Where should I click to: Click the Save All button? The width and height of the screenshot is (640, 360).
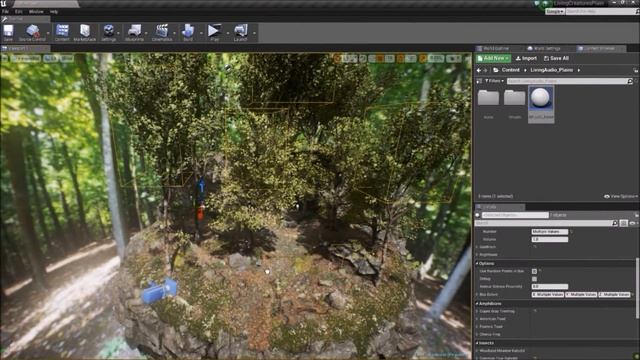(x=556, y=59)
